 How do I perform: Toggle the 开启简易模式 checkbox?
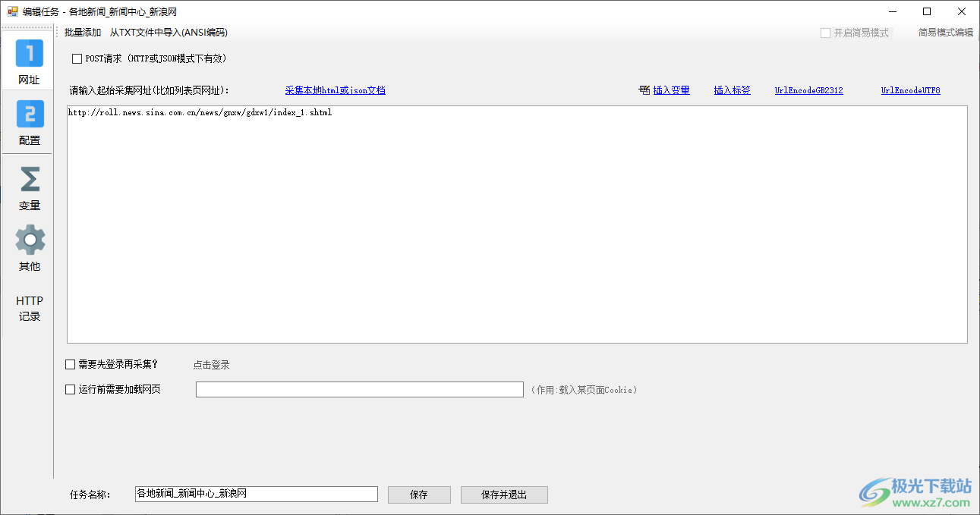(825, 33)
